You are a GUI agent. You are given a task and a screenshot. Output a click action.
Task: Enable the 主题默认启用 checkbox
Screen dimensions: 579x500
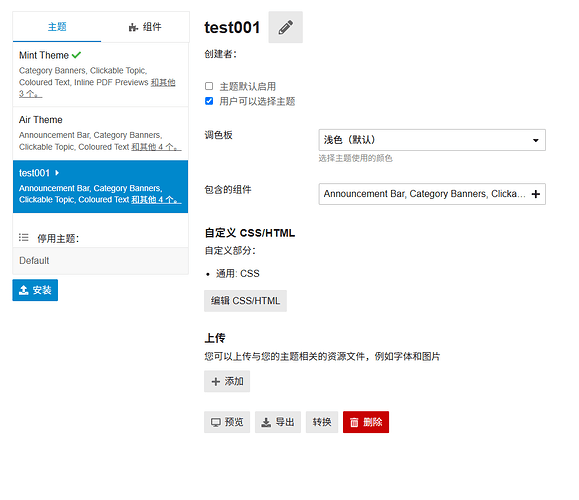coord(209,86)
